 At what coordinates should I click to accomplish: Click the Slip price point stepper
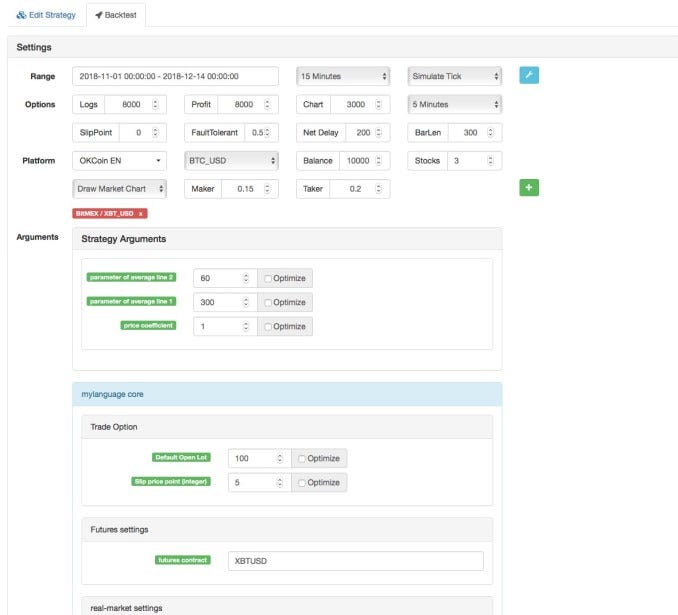(x=280, y=483)
